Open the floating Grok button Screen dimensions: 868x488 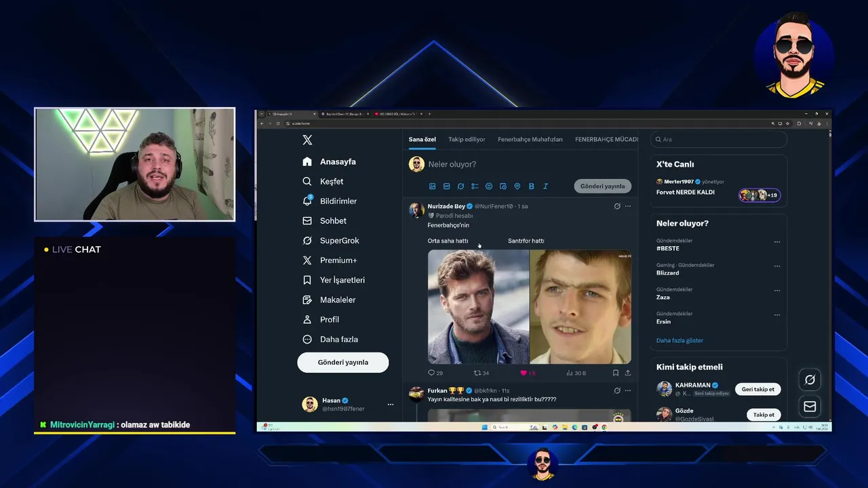point(810,380)
